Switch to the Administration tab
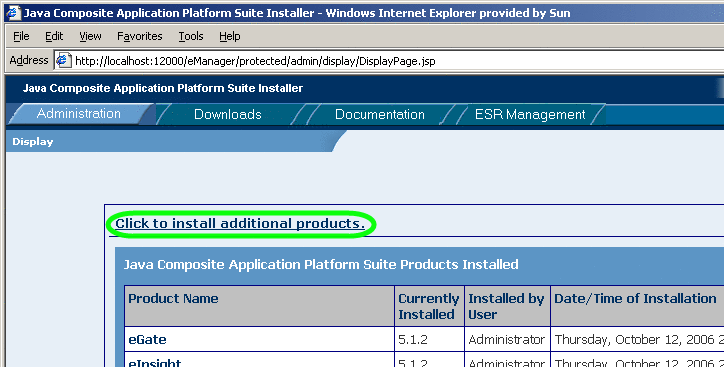 point(79,114)
